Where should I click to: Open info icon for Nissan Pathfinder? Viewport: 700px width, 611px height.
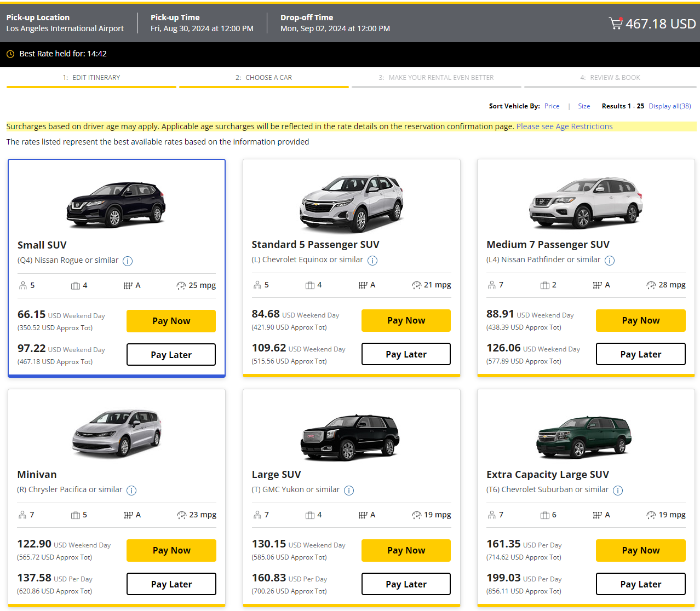[610, 261]
